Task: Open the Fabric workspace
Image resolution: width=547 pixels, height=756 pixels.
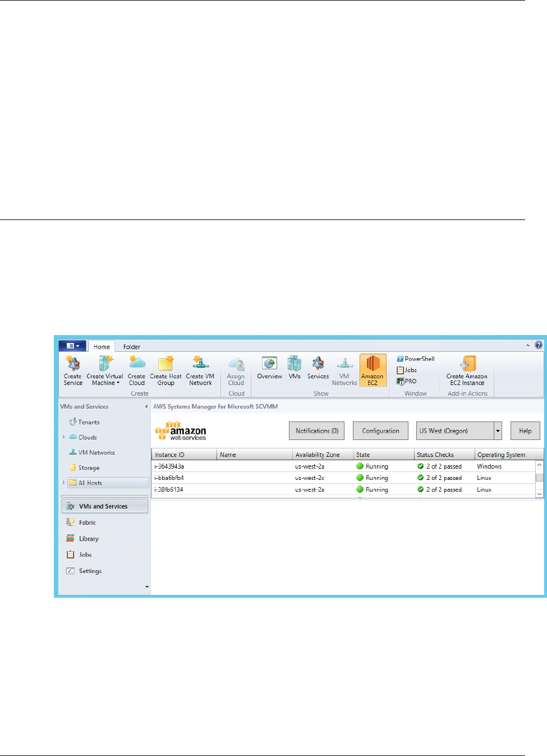Action: point(104,523)
